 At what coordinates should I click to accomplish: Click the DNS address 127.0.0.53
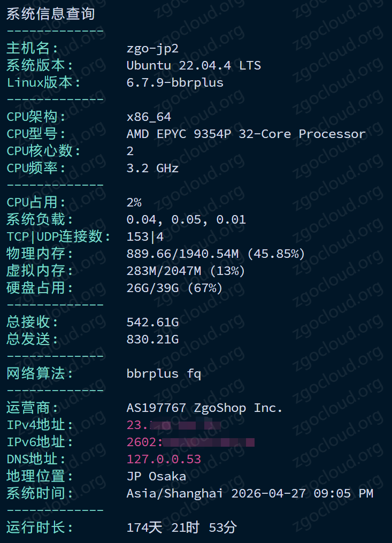(x=164, y=459)
